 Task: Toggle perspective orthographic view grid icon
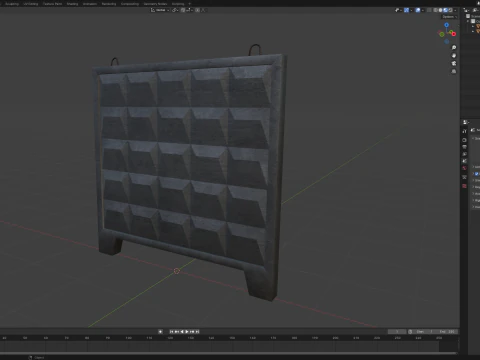click(x=454, y=71)
